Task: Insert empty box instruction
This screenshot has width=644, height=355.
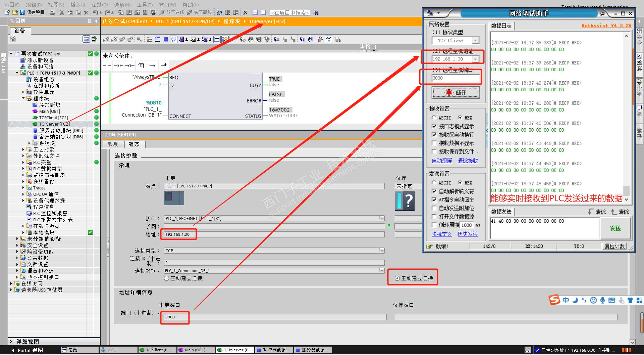Action: [x=141, y=65]
